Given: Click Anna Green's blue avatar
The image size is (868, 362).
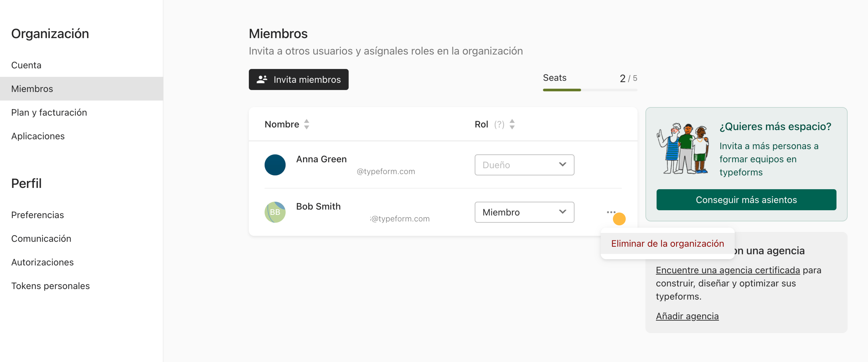Looking at the screenshot, I should tap(275, 165).
